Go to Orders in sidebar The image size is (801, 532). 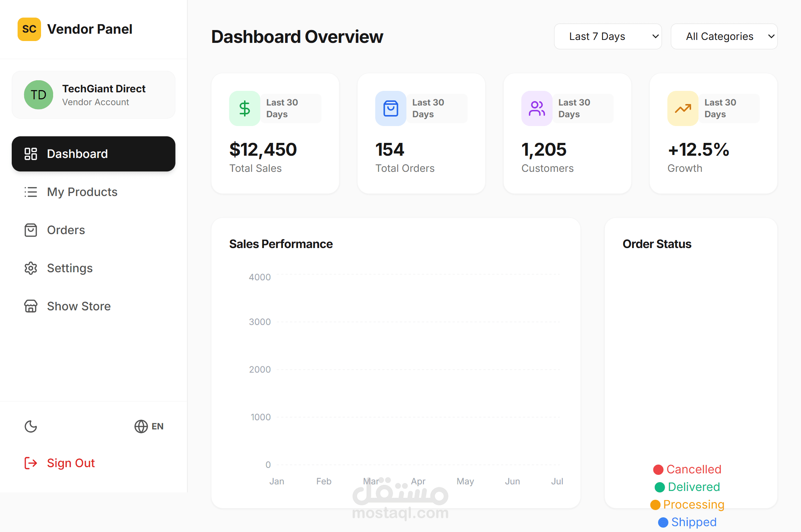(66, 230)
